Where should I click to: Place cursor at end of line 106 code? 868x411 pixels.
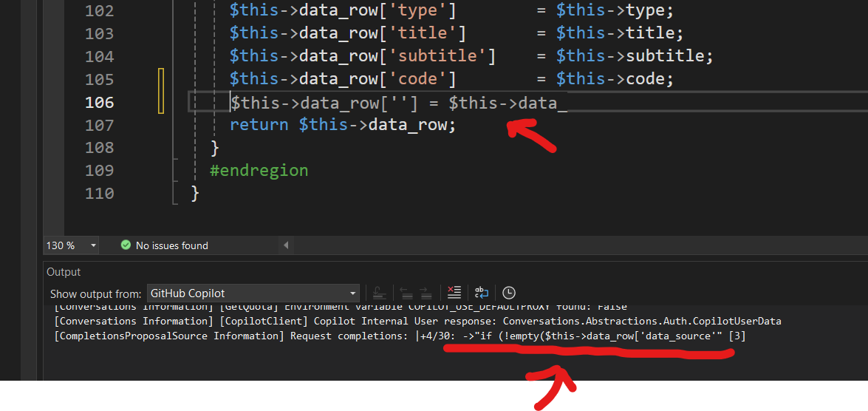point(567,102)
